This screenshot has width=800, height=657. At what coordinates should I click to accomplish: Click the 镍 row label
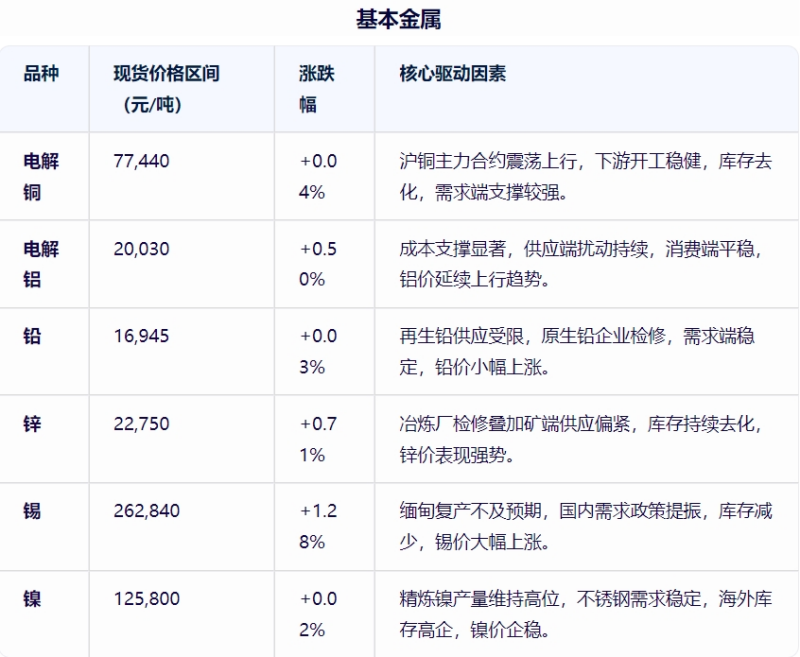pyautogui.click(x=32, y=599)
